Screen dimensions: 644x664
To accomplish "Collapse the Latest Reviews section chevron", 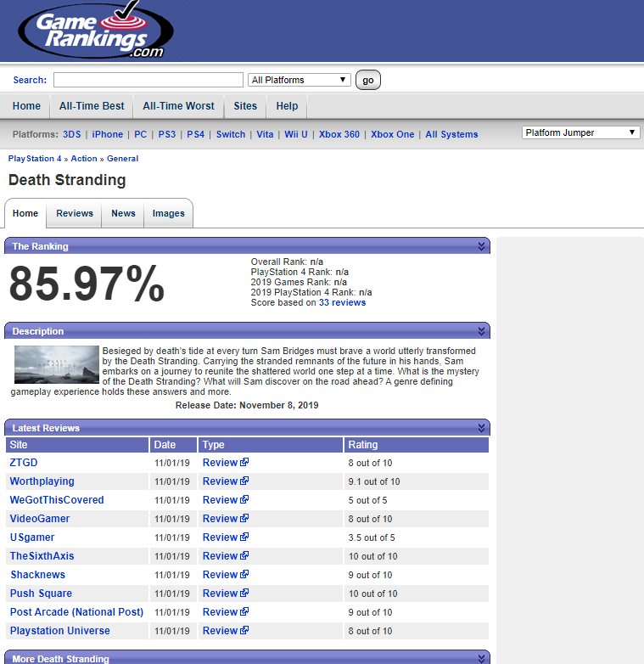I will tap(481, 428).
